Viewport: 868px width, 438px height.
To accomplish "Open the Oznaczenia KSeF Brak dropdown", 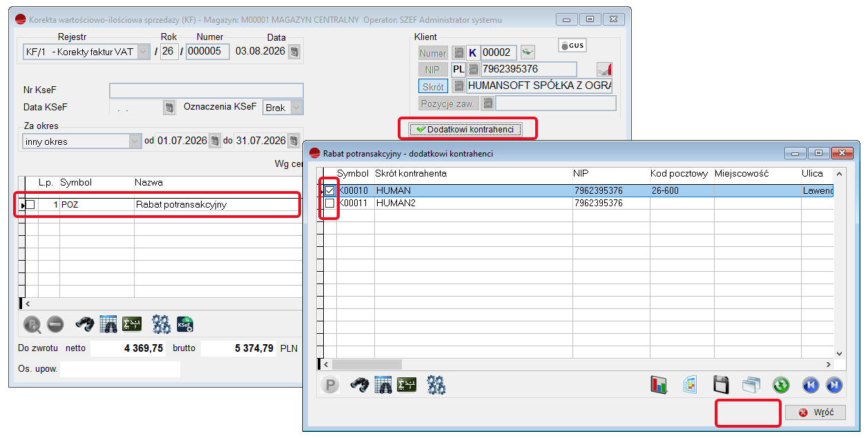I will coord(296,108).
